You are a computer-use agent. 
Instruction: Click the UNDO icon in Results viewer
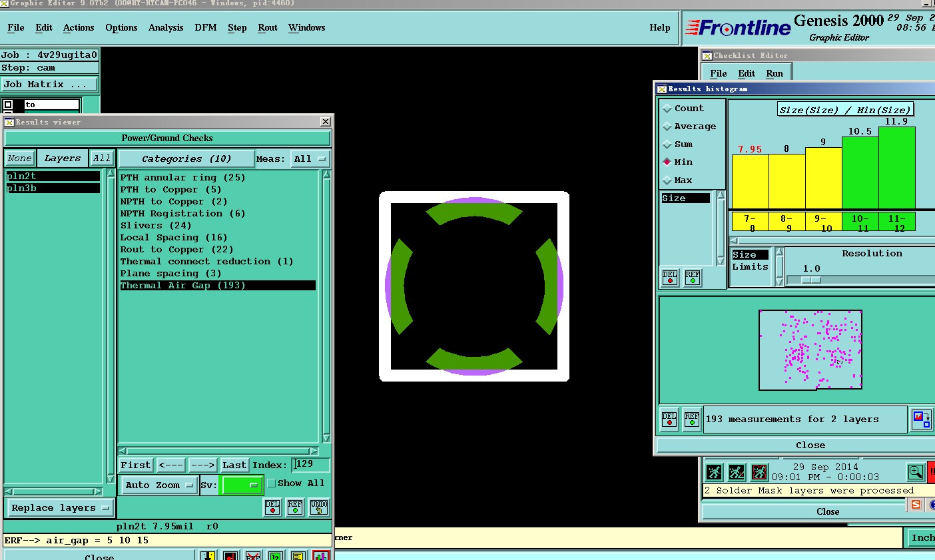319,507
